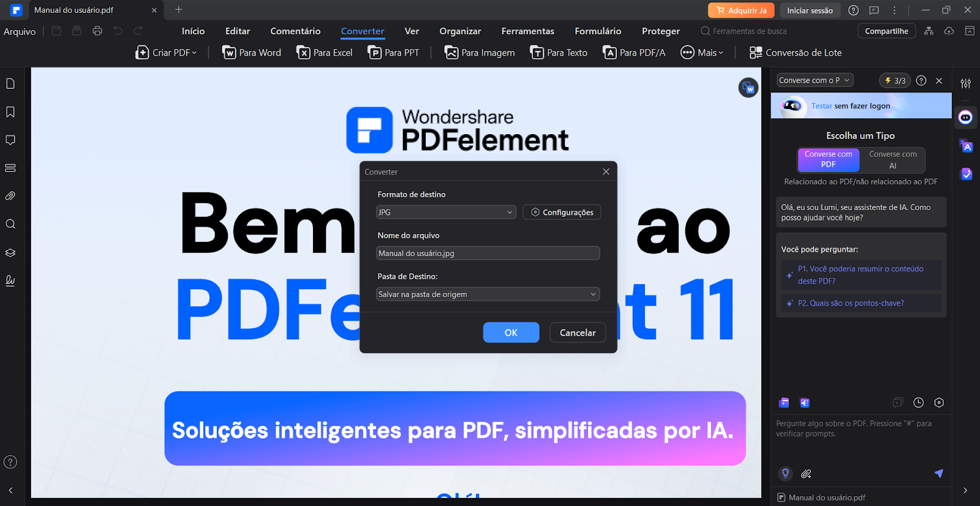The image size is (980, 506).
Task: Open the help icon in left sidebar
Action: (x=10, y=462)
